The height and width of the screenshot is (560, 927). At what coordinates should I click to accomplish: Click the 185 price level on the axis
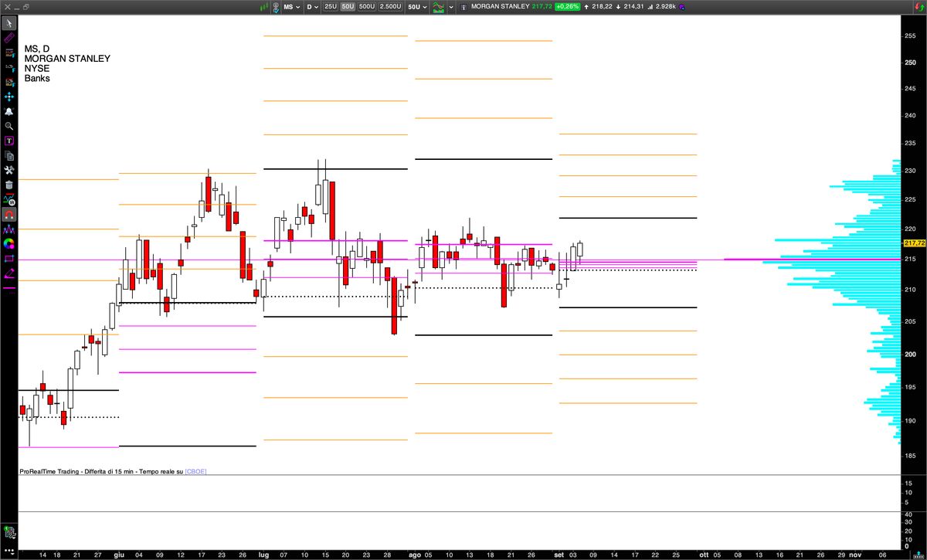pos(910,456)
